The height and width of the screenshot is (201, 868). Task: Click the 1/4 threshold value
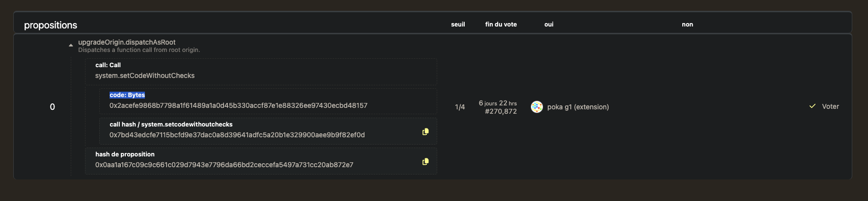pyautogui.click(x=460, y=107)
